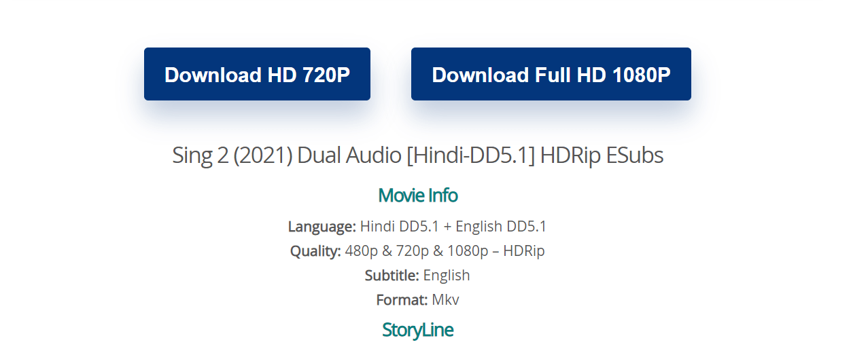The height and width of the screenshot is (353, 868).
Task: Click the bold 'Format:' label
Action: pos(402,300)
